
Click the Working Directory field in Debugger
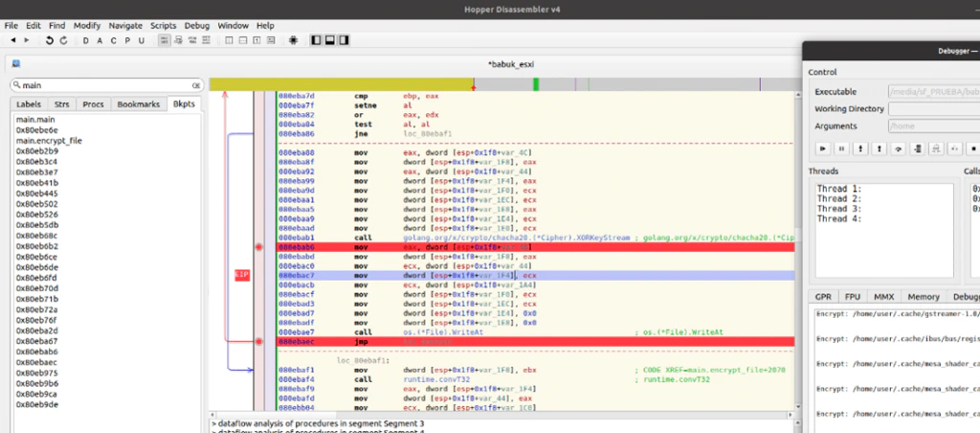934,109
